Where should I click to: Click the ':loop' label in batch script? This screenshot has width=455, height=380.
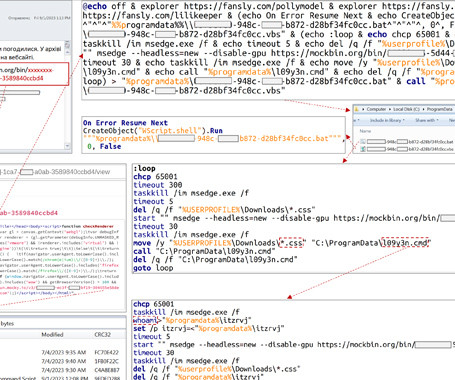pyautogui.click(x=144, y=168)
